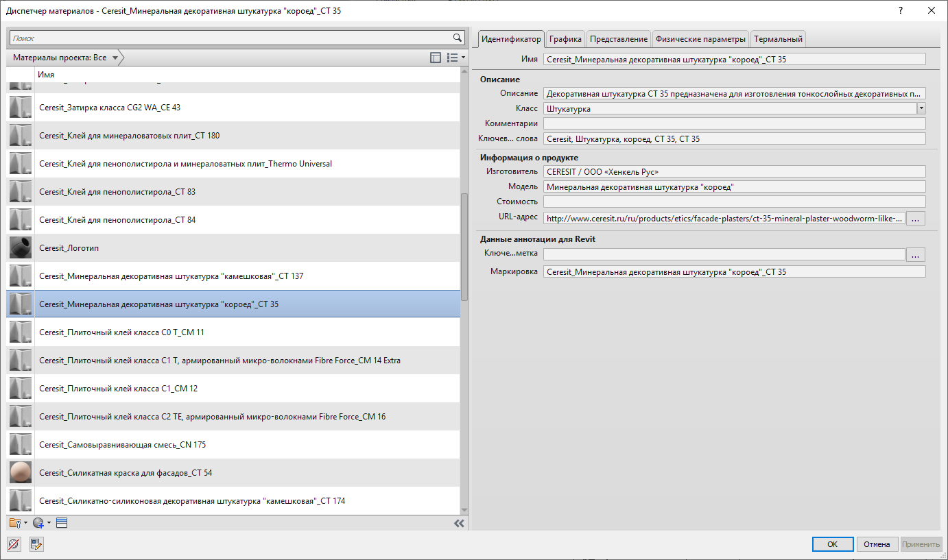Select the Fibre Force_CM 16 material

[x=233, y=416]
